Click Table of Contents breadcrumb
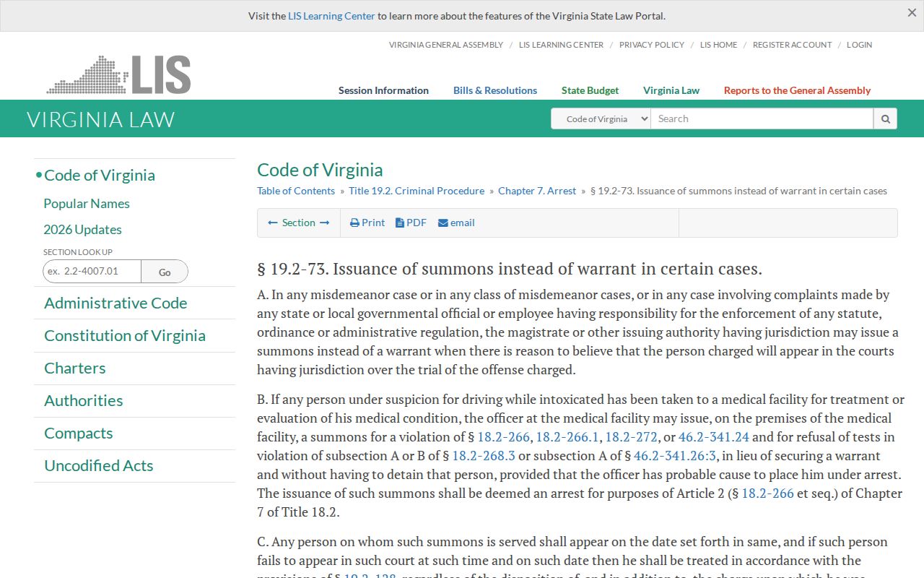The width and height of the screenshot is (924, 578). click(x=296, y=191)
